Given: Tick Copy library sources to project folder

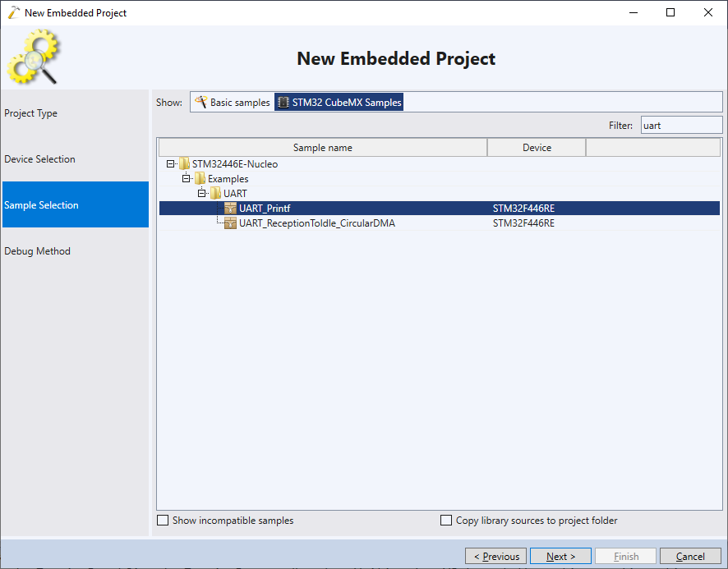Looking at the screenshot, I should coord(445,521).
